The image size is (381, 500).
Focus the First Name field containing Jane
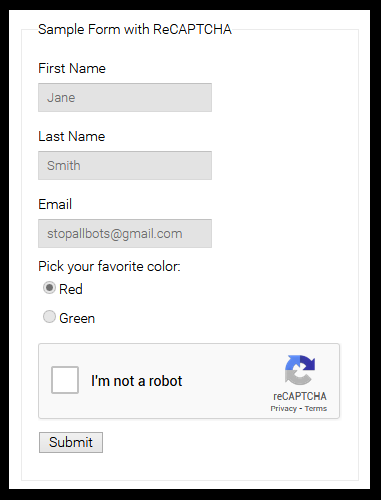125,97
